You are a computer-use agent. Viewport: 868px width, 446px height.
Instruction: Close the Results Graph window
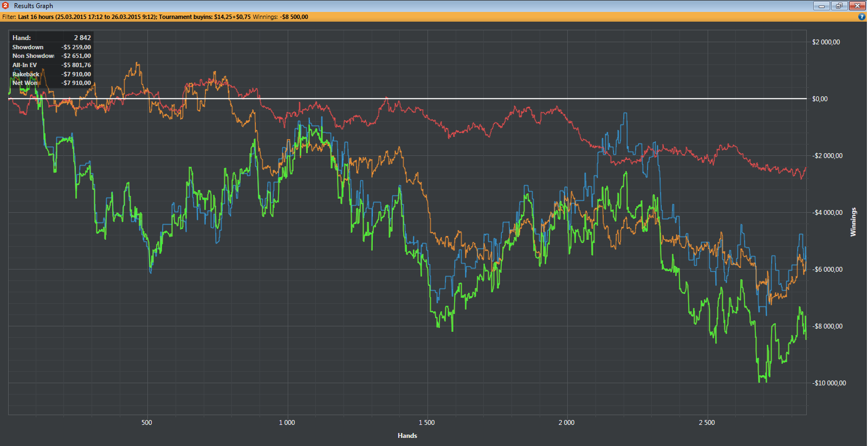(x=857, y=5)
